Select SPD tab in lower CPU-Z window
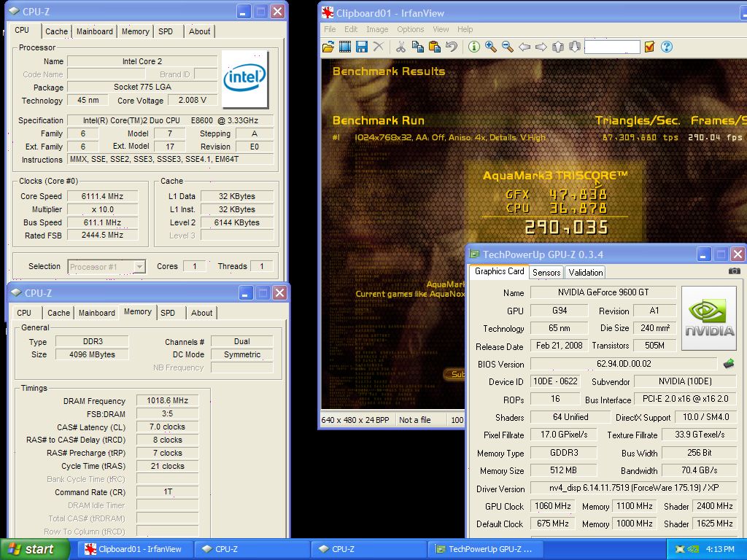 coord(168,313)
